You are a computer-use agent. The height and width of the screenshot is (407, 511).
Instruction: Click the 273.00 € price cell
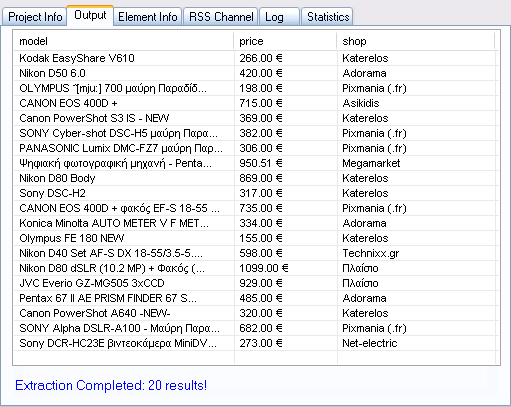285,343
